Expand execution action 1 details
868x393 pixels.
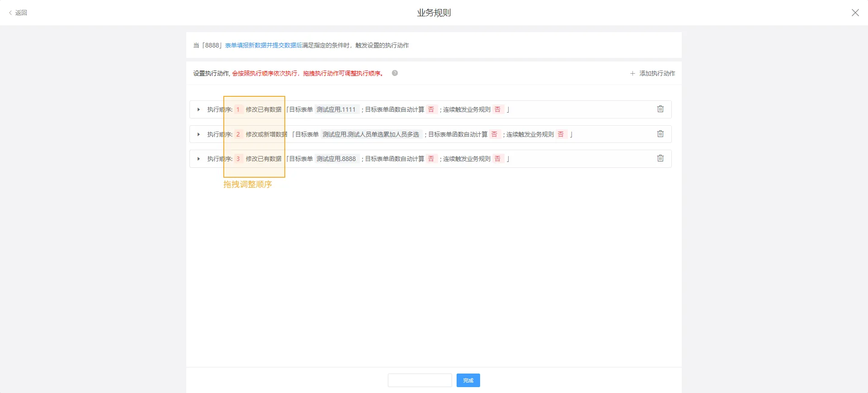198,109
